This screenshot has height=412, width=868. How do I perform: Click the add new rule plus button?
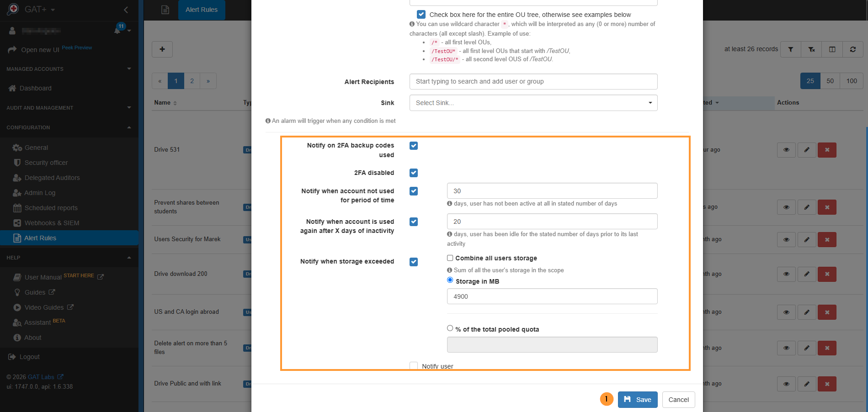(x=162, y=49)
